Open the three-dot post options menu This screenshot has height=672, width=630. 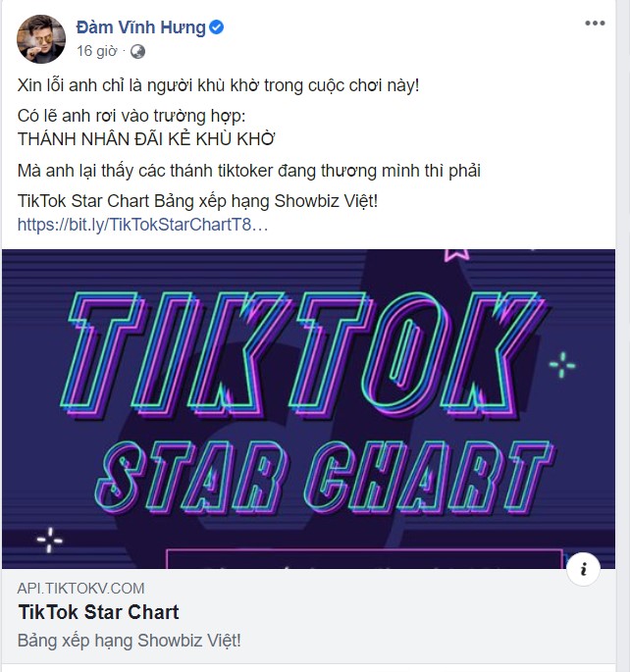tap(595, 22)
